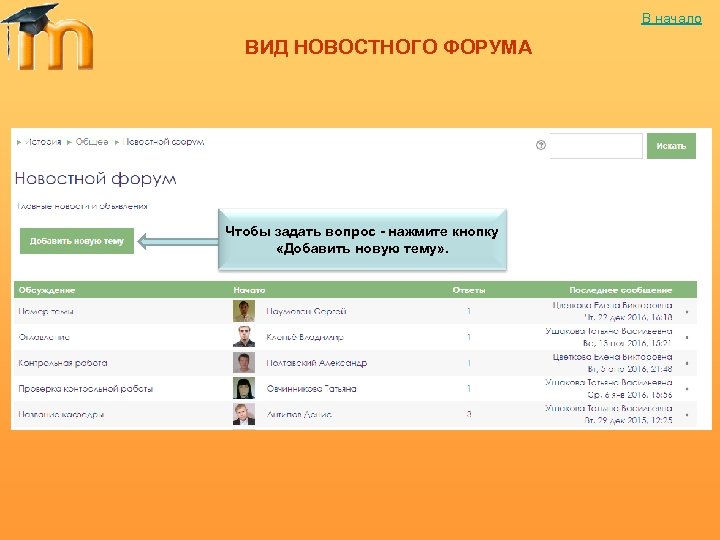This screenshot has height=540, width=720.
Task: Click the avatar in the Номер темы row
Action: 244,311
